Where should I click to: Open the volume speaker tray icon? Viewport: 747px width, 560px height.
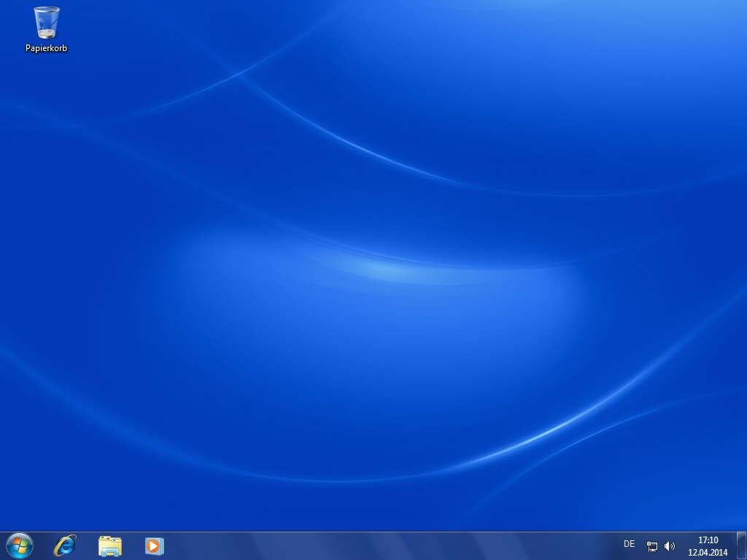[670, 546]
